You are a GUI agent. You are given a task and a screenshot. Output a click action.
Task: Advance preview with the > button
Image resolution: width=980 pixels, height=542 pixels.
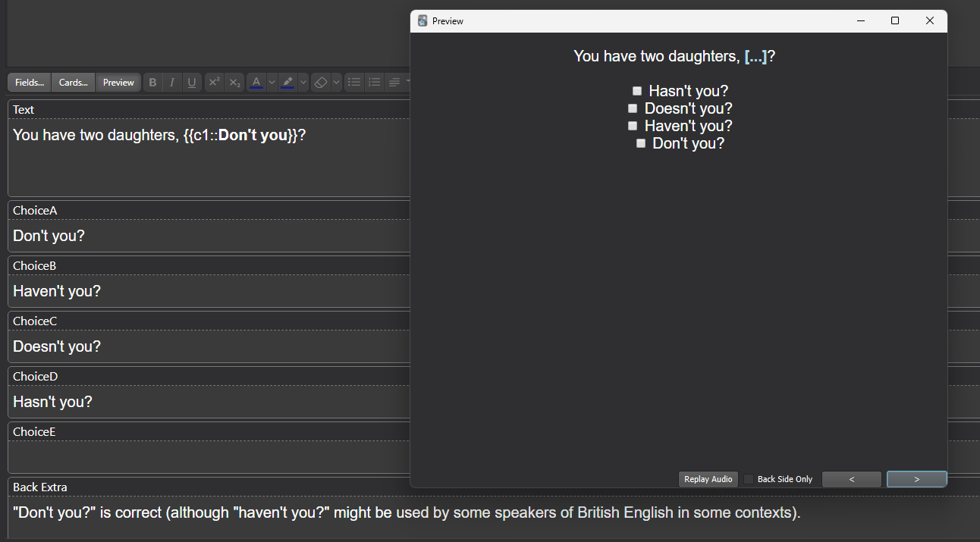coord(916,479)
